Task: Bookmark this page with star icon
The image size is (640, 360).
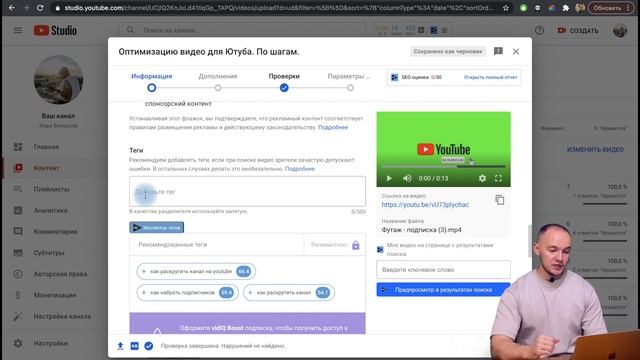Action: click(506, 8)
